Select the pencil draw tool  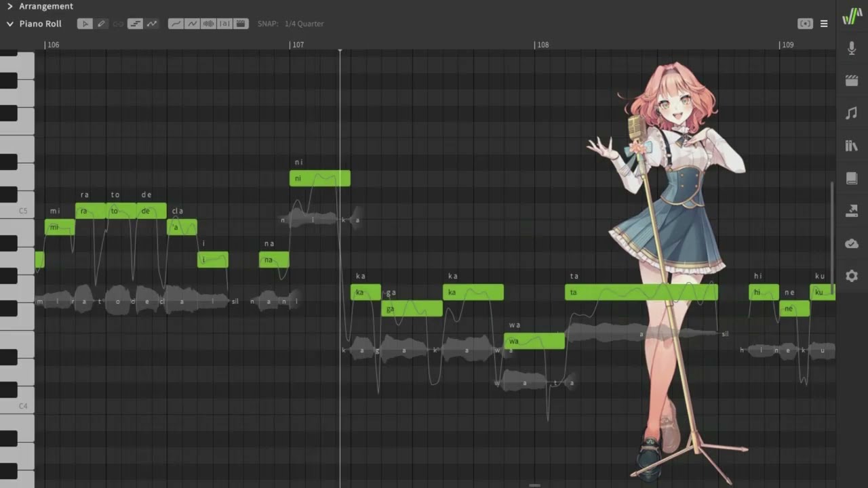[x=101, y=24]
